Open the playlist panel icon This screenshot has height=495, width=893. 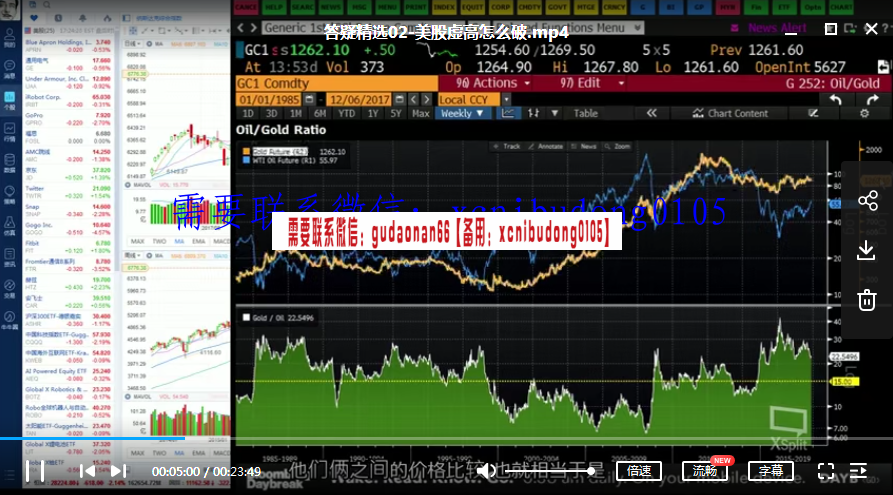point(858,471)
